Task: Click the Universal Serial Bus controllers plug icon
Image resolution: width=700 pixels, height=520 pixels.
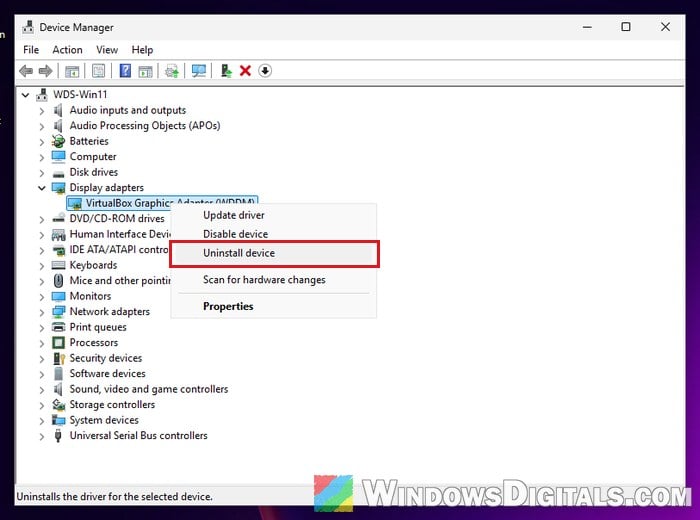Action: (x=58, y=436)
